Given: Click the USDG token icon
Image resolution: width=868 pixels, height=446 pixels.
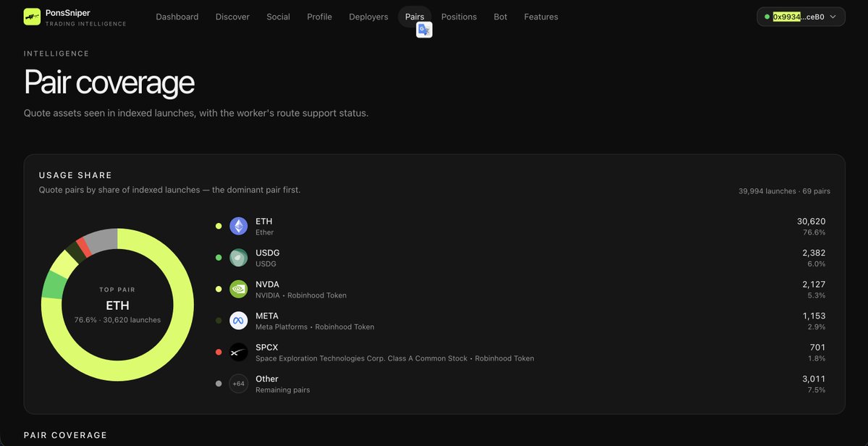Looking at the screenshot, I should click(239, 258).
